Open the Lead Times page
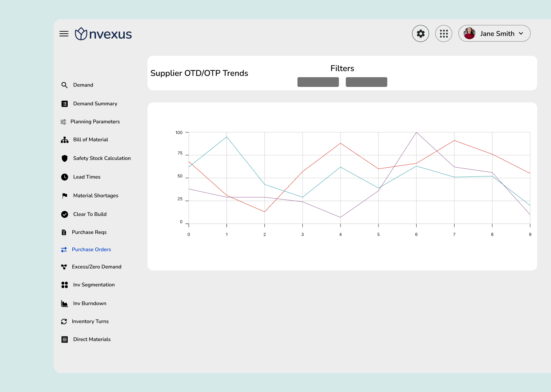The width and height of the screenshot is (551, 392). tap(87, 177)
